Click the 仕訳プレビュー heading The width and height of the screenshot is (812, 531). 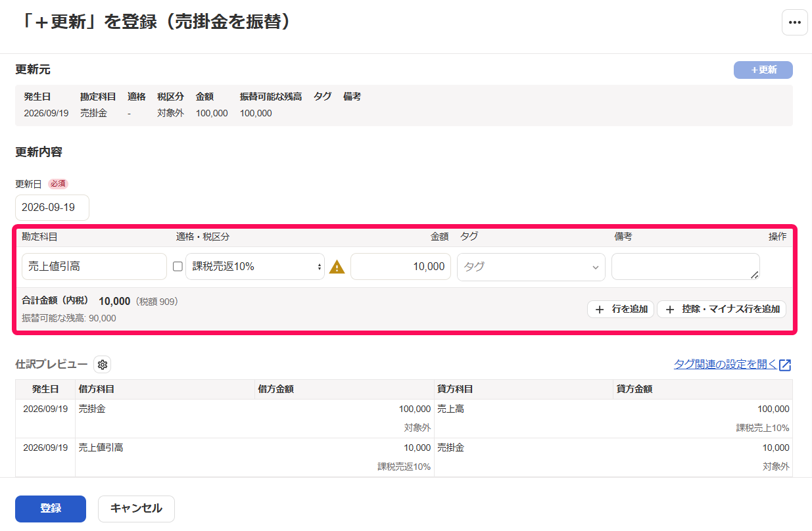pos(52,364)
